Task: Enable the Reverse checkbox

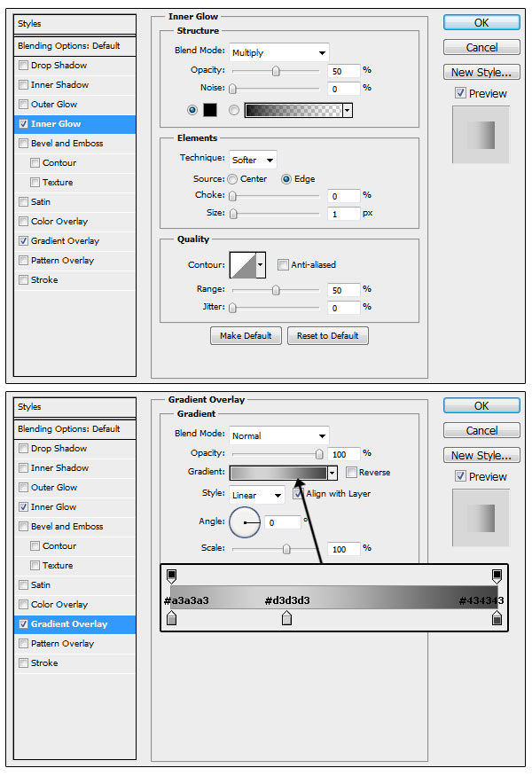Action: click(x=351, y=472)
